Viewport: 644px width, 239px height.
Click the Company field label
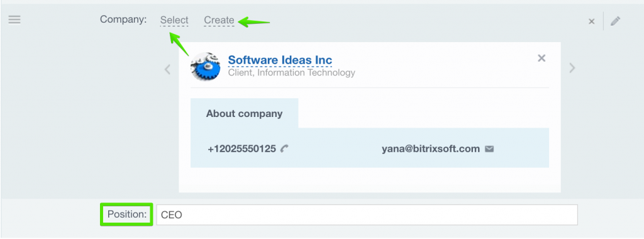pos(123,19)
